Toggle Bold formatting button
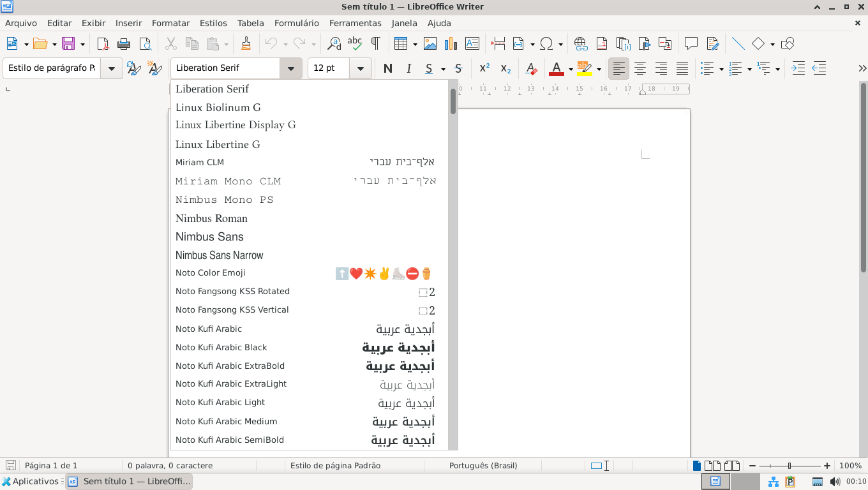The image size is (868, 490). [387, 68]
